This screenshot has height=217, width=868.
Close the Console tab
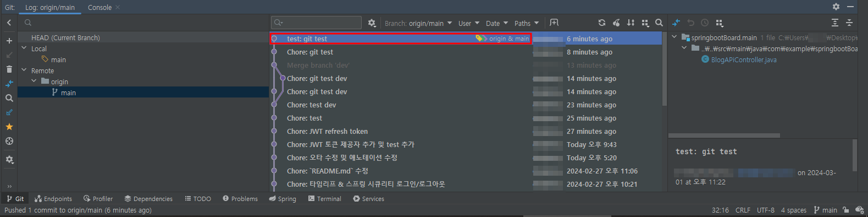tap(118, 7)
